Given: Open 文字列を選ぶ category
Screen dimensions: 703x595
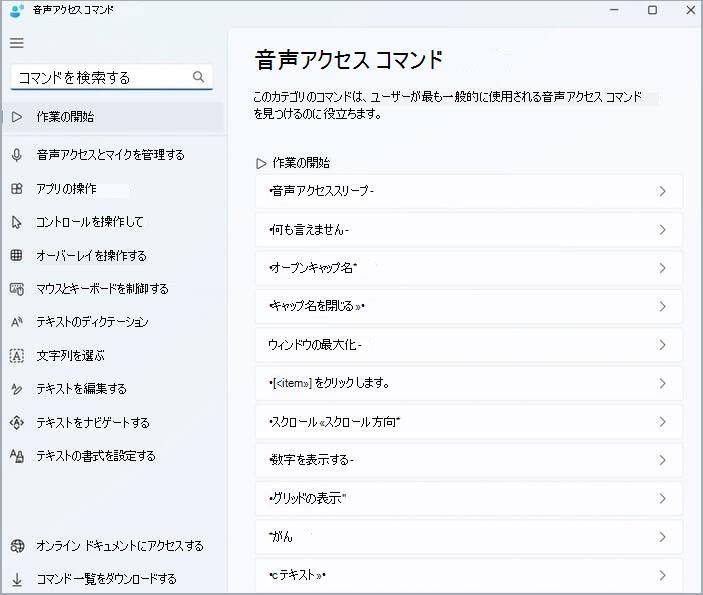Looking at the screenshot, I should (113, 356).
